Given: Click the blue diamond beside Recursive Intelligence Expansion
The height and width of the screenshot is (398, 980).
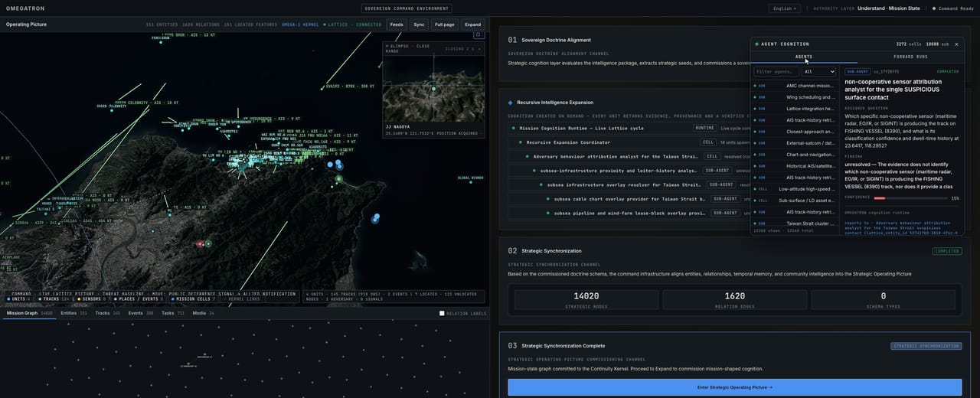Looking at the screenshot, I should [x=511, y=102].
